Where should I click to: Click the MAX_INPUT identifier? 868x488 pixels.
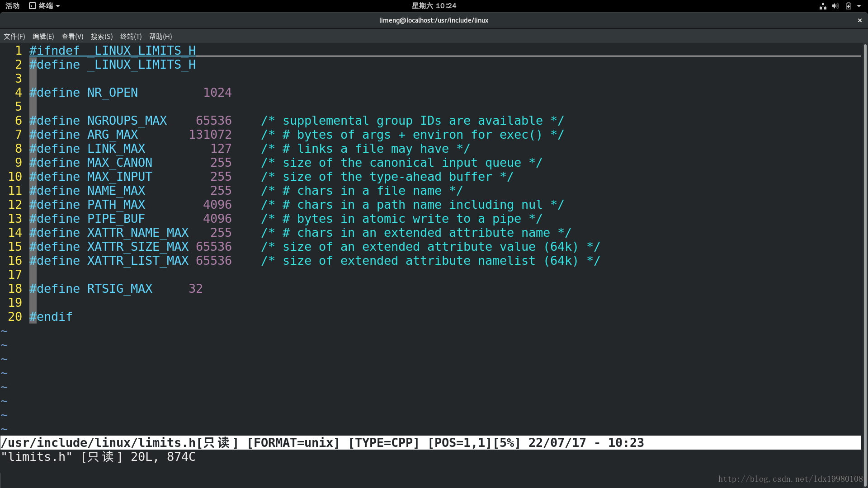click(120, 177)
